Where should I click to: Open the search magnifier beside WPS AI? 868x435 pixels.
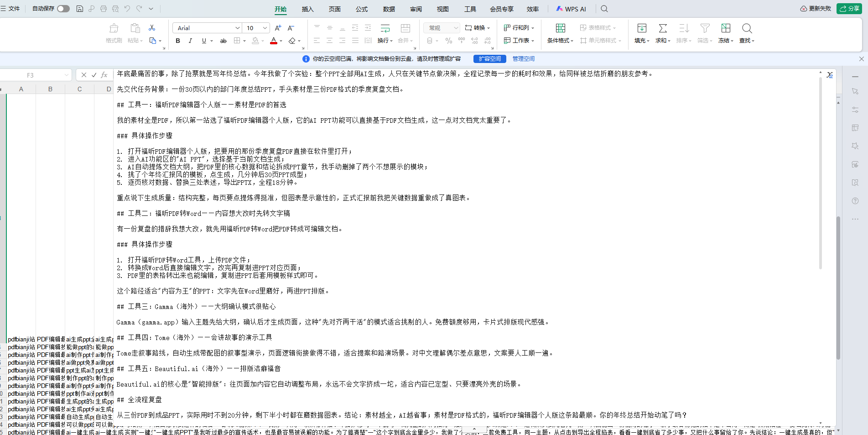click(604, 9)
